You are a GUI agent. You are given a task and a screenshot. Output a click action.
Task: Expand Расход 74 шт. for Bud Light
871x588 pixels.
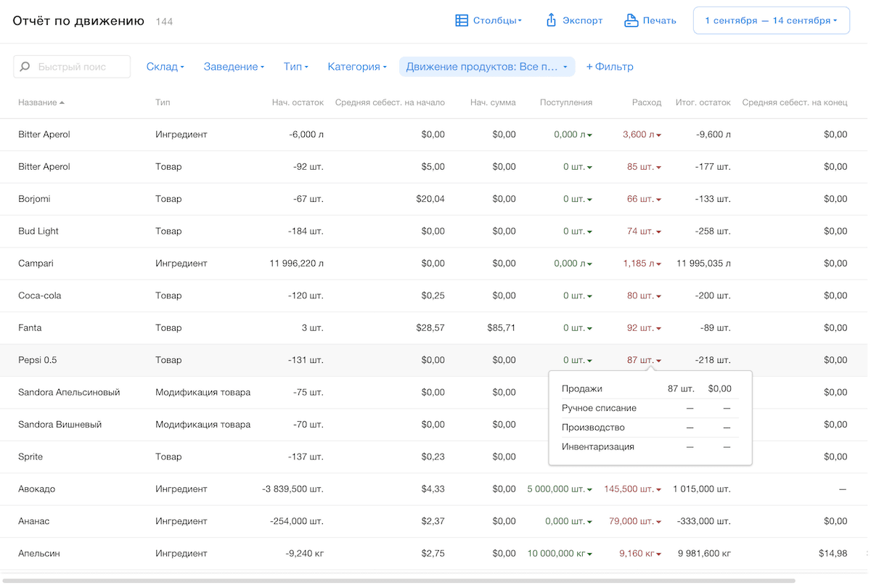click(645, 232)
